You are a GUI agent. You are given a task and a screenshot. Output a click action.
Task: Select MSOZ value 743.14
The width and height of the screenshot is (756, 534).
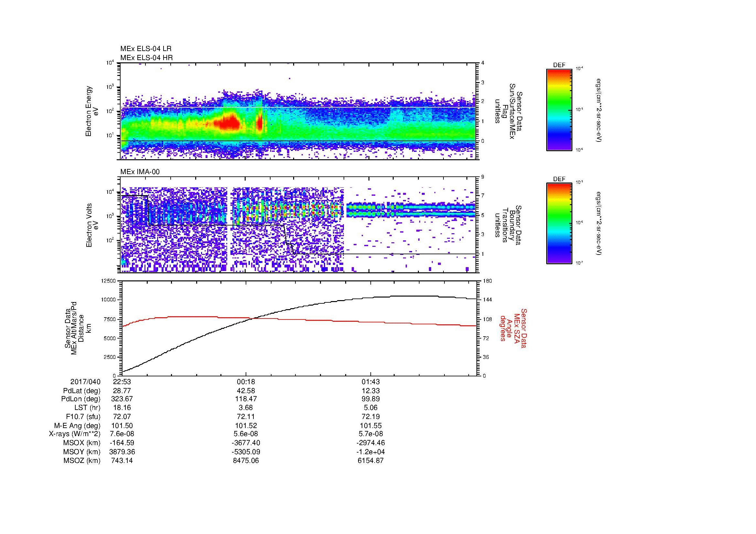[122, 461]
